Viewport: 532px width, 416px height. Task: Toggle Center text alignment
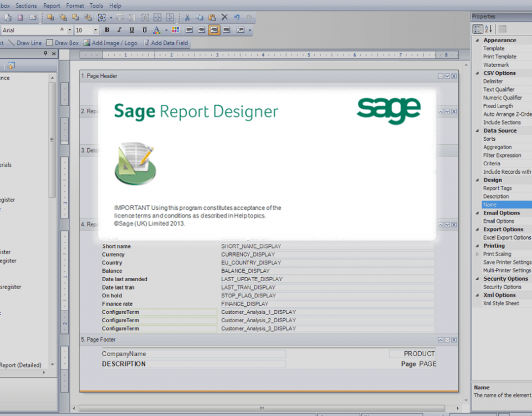coord(202,30)
